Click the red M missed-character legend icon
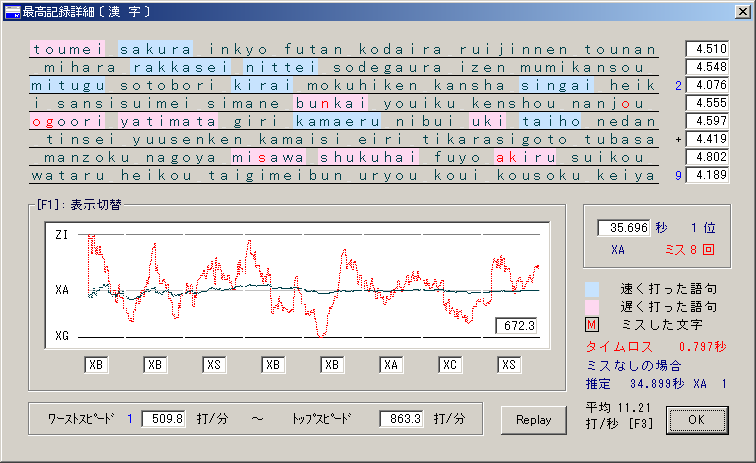The width and height of the screenshot is (756, 463). (x=592, y=325)
